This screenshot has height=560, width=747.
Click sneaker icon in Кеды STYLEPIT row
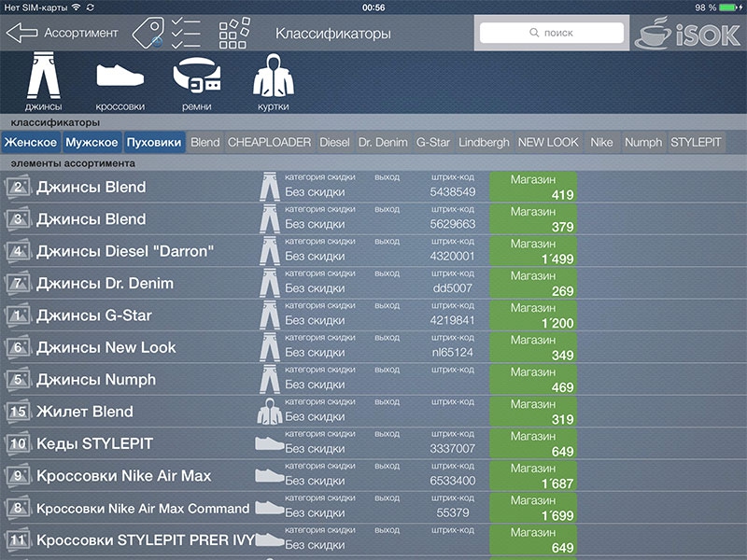coord(270,444)
